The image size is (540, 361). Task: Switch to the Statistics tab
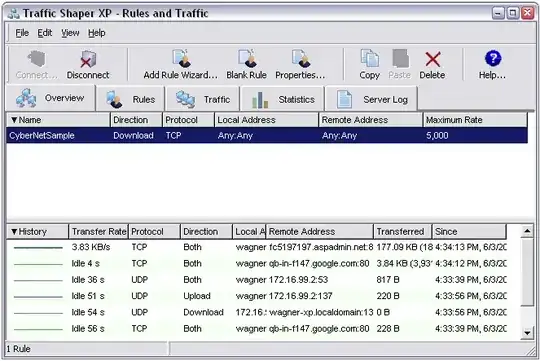pyautogui.click(x=282, y=100)
